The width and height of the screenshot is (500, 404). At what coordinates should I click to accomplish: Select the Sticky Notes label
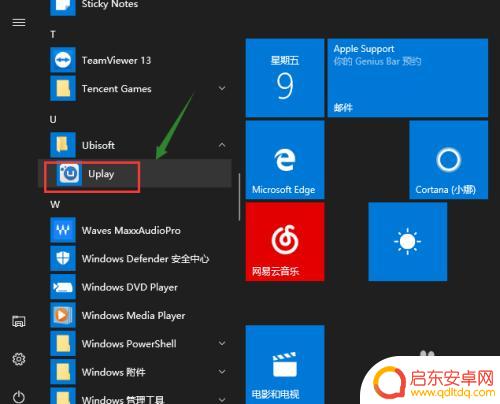pos(110,4)
